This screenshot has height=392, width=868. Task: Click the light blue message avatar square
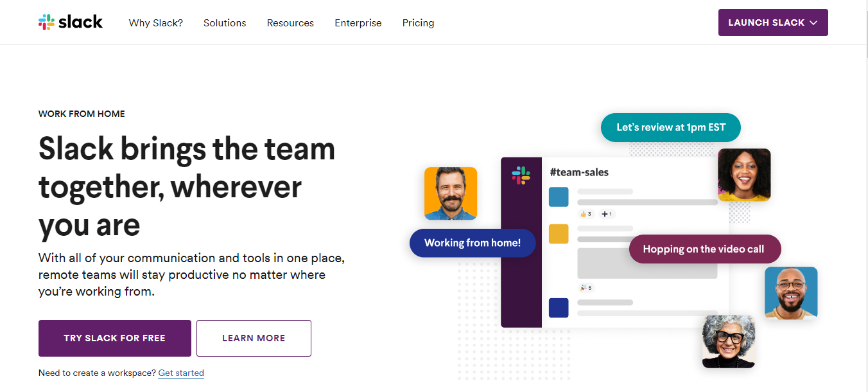559,197
